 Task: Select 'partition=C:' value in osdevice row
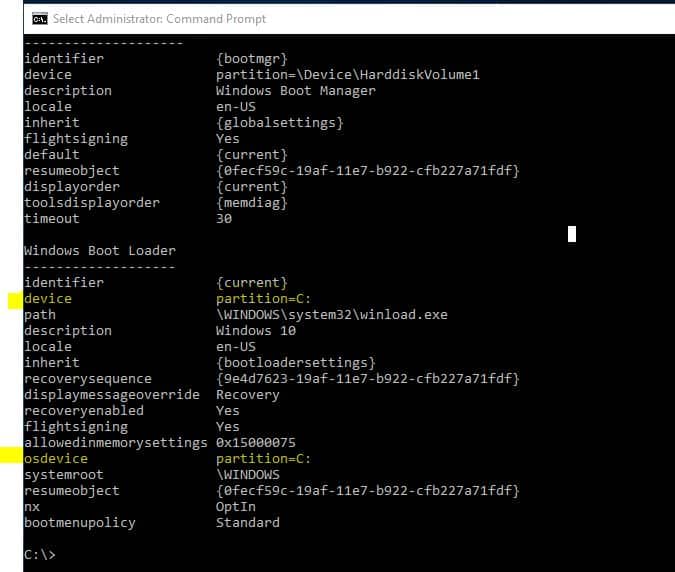263,458
